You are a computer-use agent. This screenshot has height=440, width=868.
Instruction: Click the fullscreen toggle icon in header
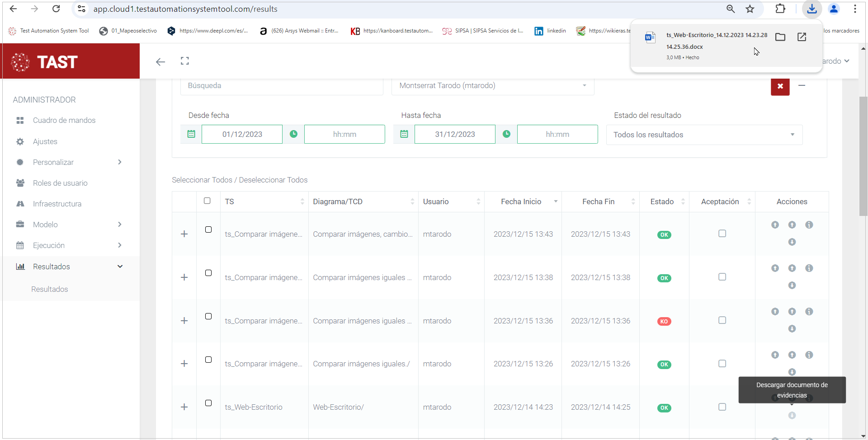click(184, 61)
